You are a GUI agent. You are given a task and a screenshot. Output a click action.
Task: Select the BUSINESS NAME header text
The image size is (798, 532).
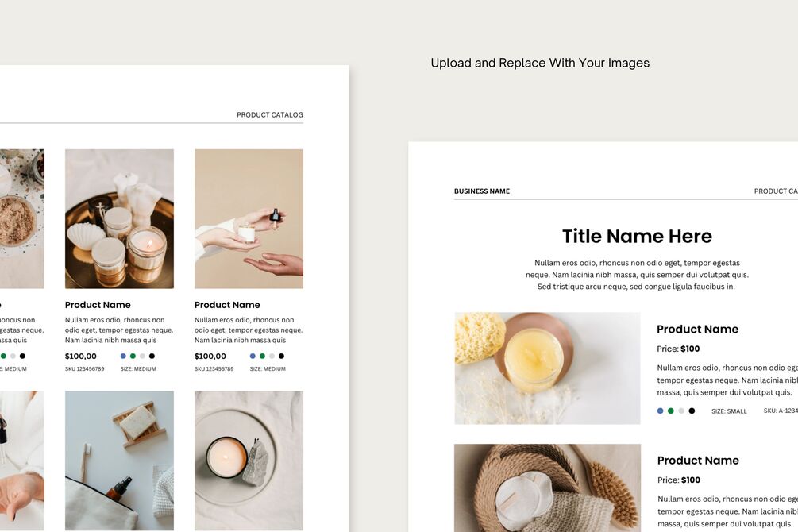click(482, 191)
